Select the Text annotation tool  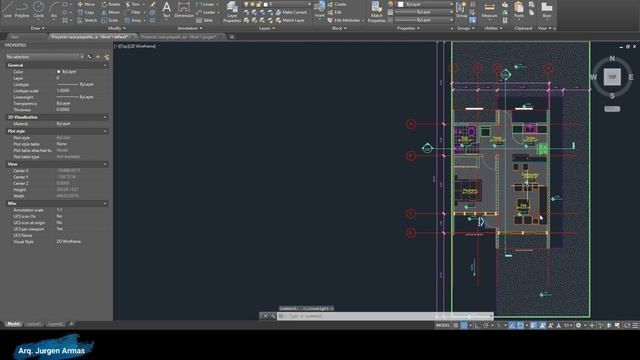(x=166, y=10)
